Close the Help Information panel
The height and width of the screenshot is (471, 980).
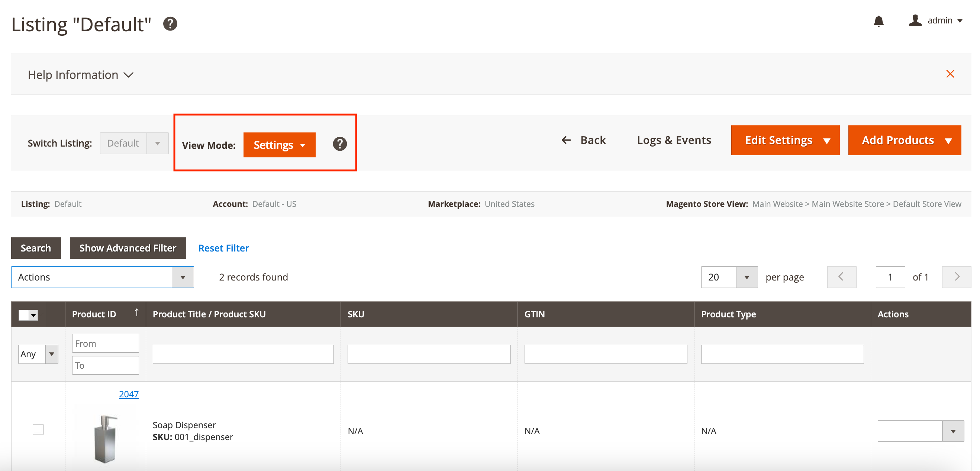point(950,74)
